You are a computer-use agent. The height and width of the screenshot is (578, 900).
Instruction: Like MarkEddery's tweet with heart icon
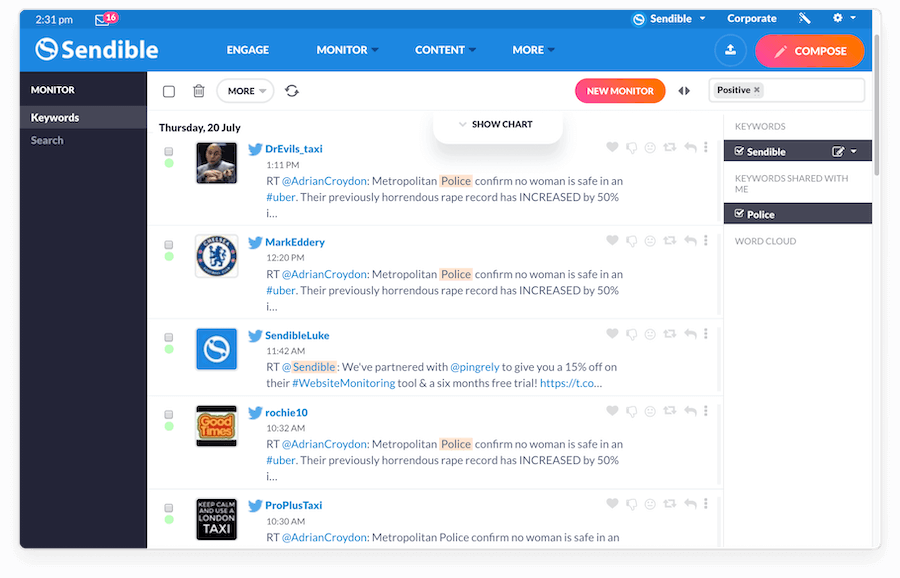click(x=612, y=240)
